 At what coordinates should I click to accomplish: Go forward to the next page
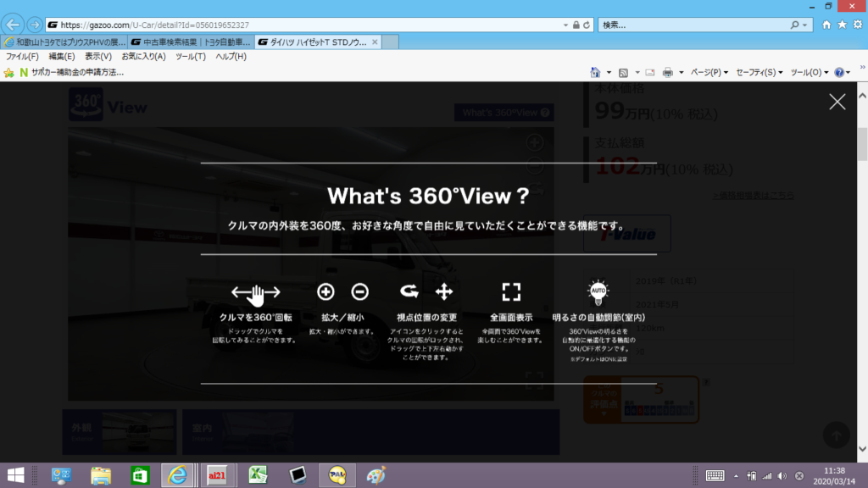point(34,25)
